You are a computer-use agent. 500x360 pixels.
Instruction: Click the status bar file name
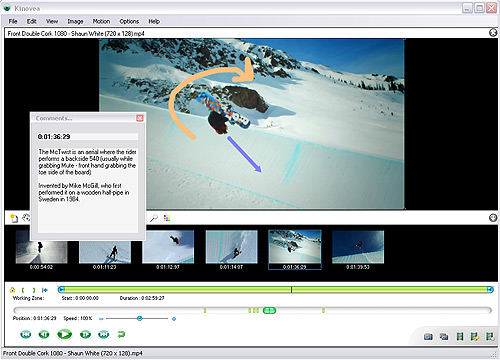point(73,353)
